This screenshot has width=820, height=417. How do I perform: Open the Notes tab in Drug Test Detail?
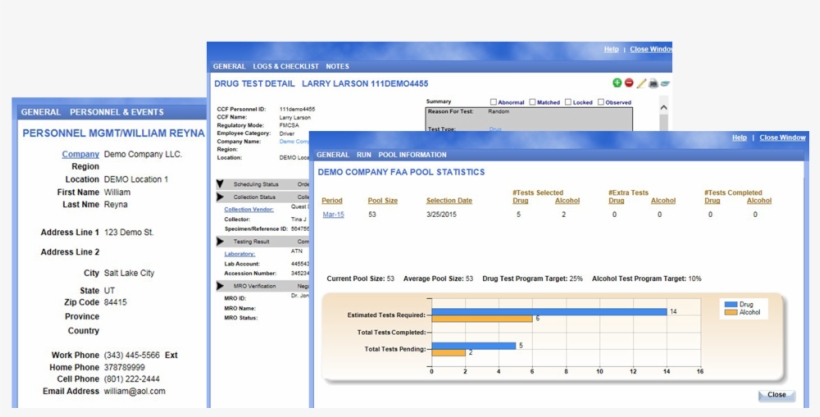(337, 66)
